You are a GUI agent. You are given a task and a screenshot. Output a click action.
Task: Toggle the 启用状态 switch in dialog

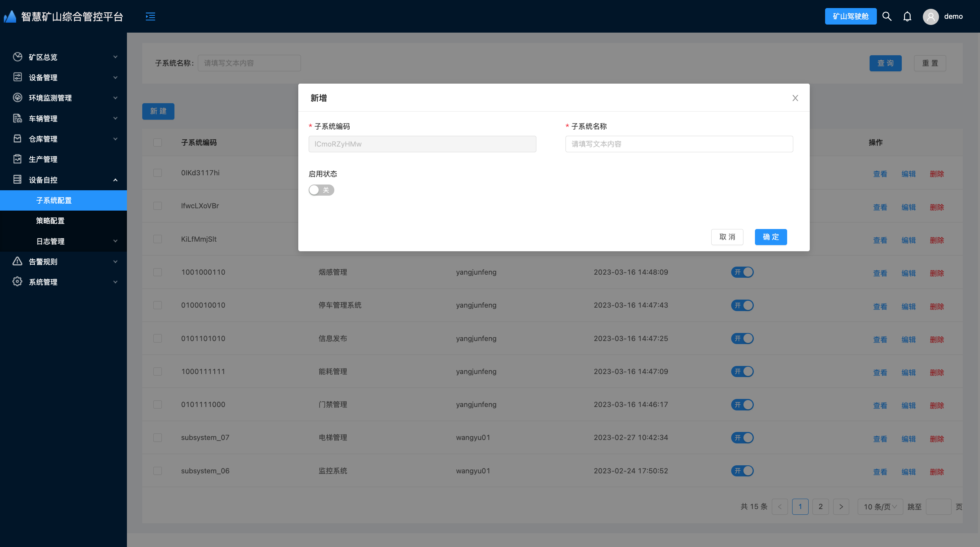[x=321, y=190]
